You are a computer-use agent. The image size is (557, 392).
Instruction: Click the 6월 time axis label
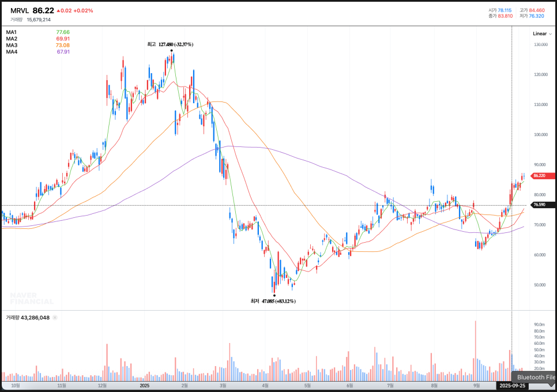click(349, 386)
